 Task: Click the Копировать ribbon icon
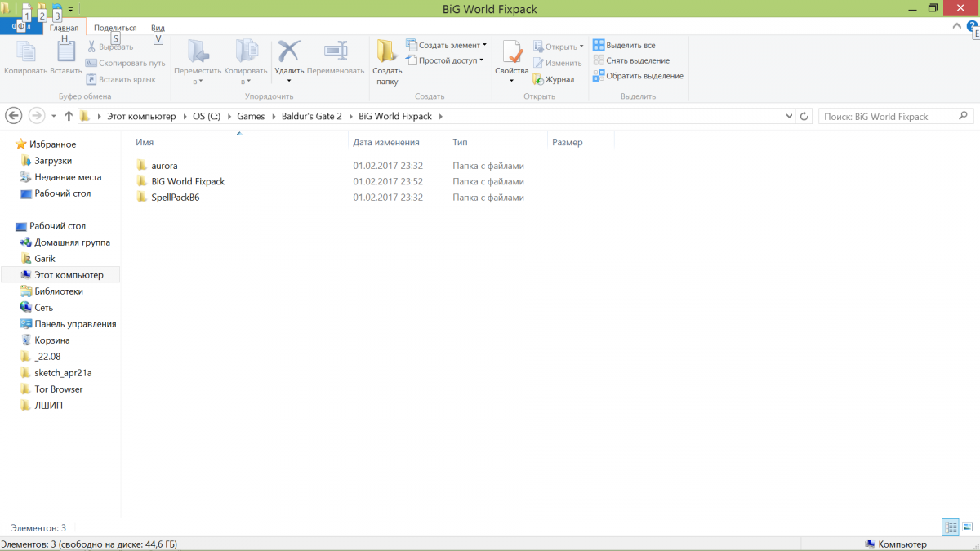[x=26, y=51]
